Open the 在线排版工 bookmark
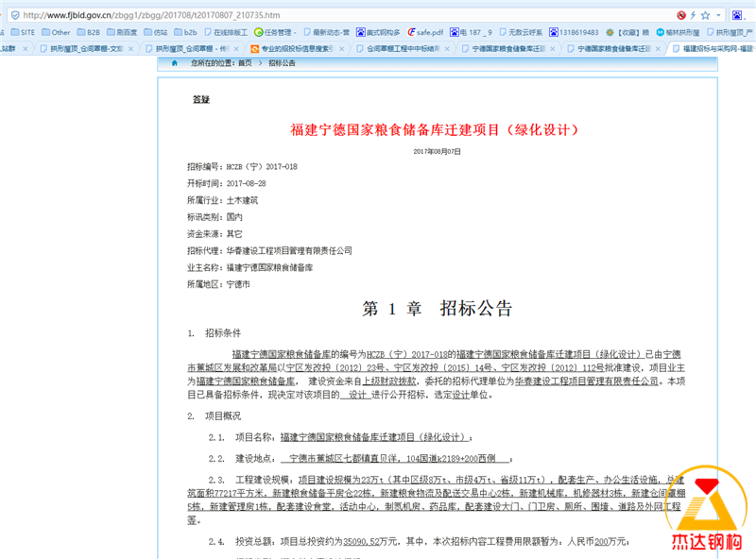Viewport: 756px width, 559px height. coord(226,32)
